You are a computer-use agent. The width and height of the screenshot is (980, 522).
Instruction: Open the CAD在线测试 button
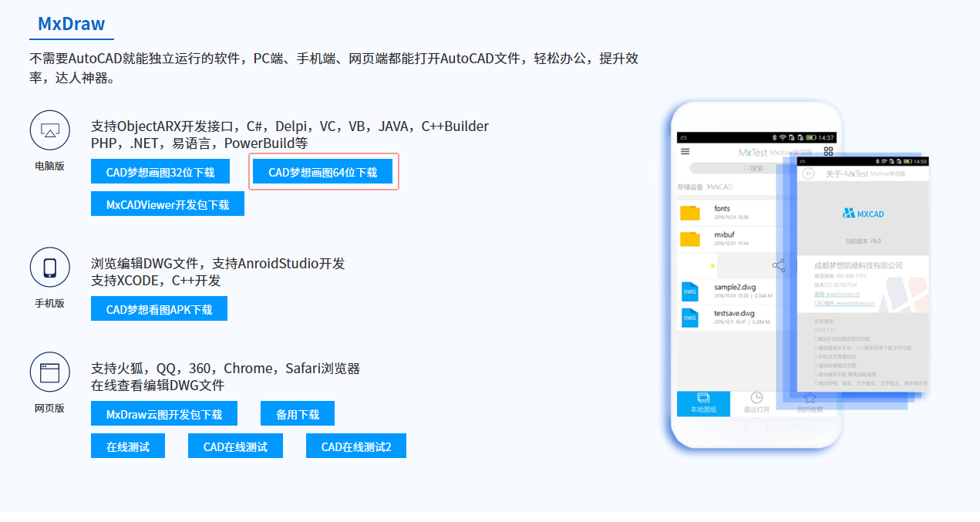click(235, 446)
